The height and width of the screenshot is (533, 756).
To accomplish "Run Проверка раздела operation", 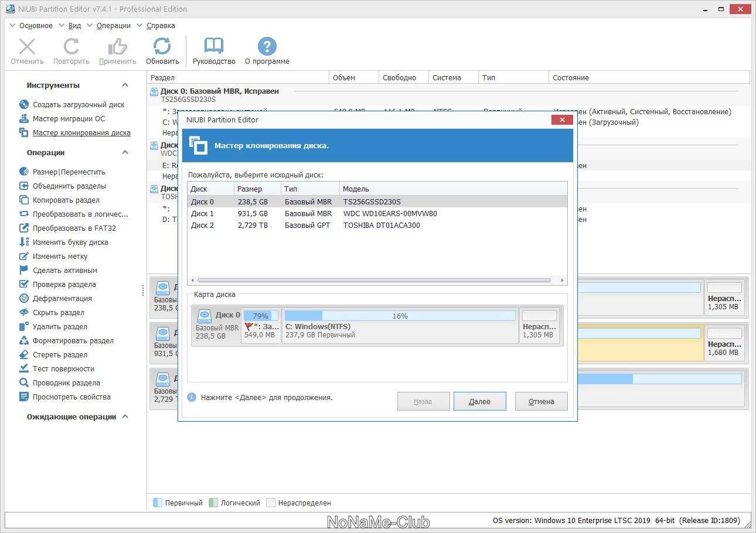I will pyautogui.click(x=64, y=285).
